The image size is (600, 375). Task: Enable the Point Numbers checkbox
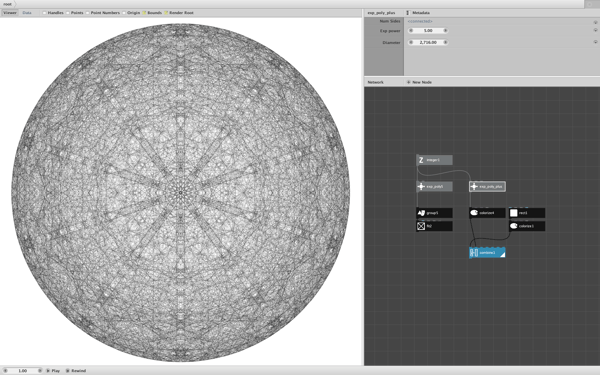click(x=87, y=13)
